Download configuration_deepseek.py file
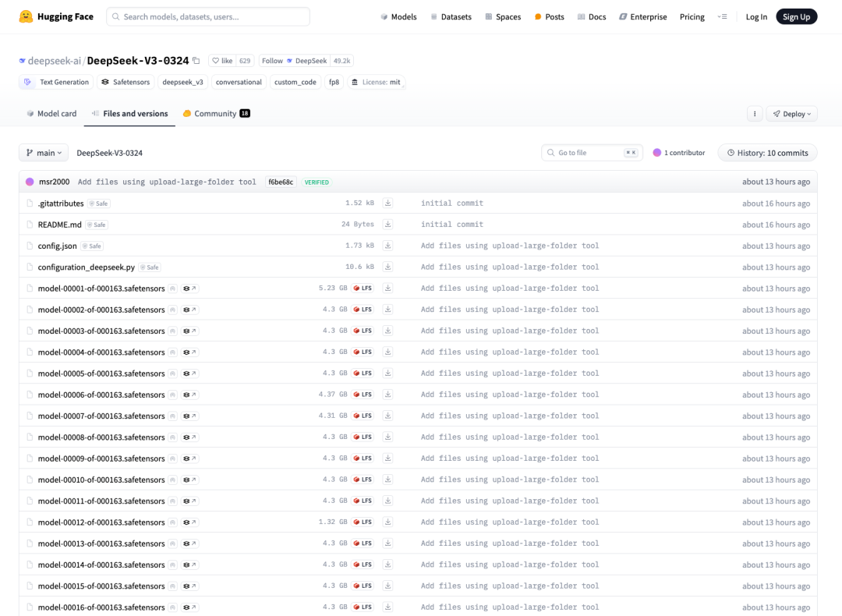The width and height of the screenshot is (842, 616). click(387, 267)
